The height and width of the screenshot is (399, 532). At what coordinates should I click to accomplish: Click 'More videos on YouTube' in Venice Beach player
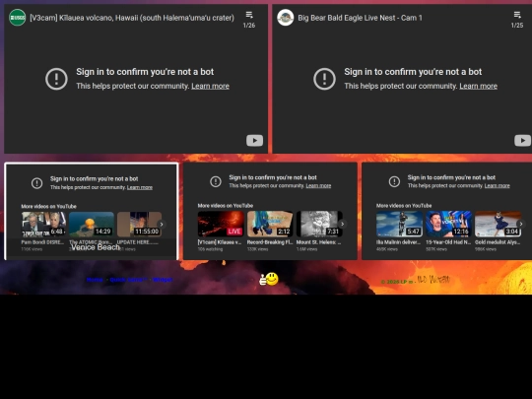tap(48, 206)
